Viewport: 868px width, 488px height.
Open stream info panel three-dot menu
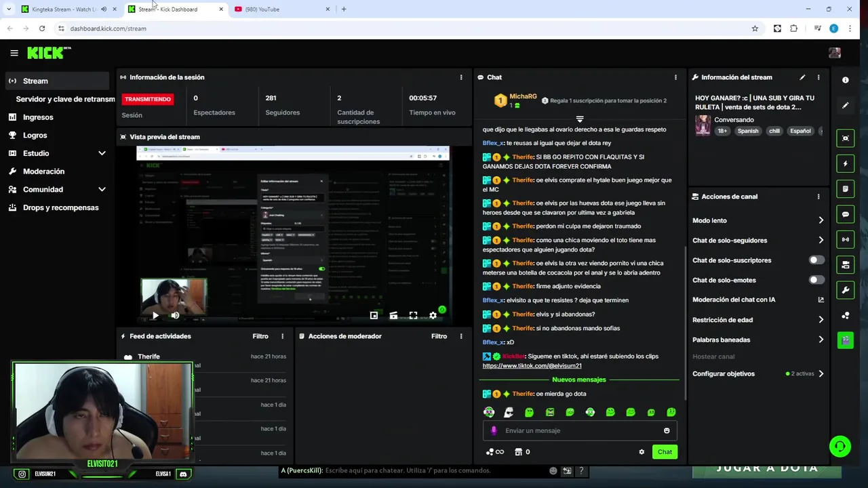click(818, 77)
